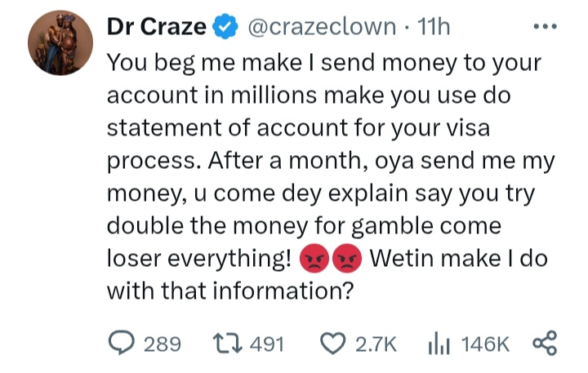Click the 491 reposts count

tap(265, 344)
